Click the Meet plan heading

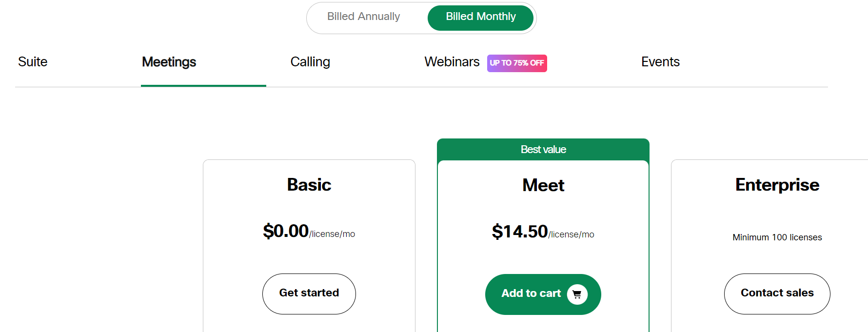543,185
